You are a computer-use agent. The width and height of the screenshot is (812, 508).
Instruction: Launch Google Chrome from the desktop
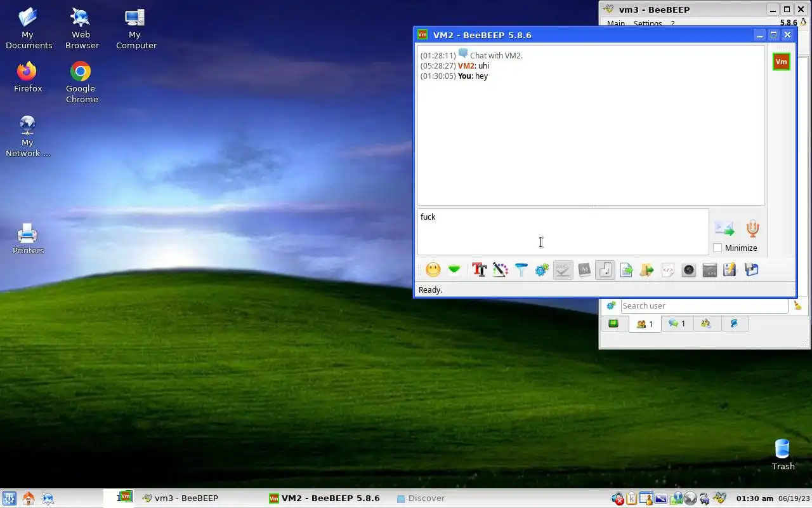point(81,83)
